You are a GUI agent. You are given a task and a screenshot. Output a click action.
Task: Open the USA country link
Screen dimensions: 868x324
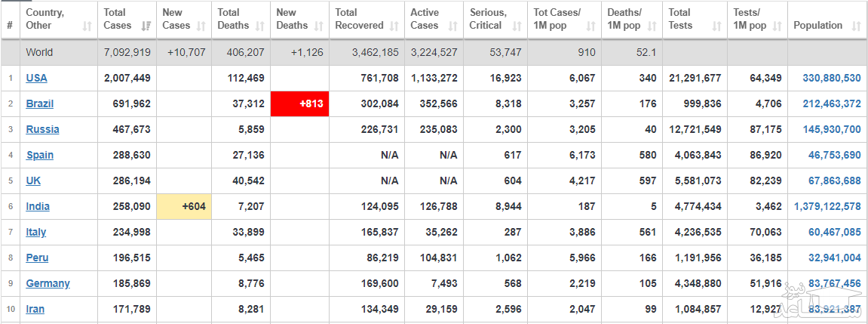[36, 78]
